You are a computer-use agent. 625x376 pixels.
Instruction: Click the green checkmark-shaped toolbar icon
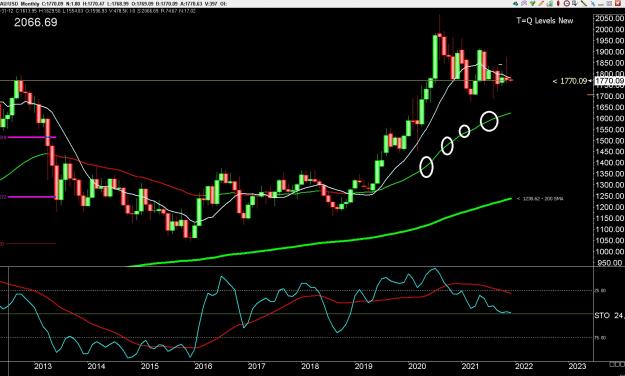[533, 4]
